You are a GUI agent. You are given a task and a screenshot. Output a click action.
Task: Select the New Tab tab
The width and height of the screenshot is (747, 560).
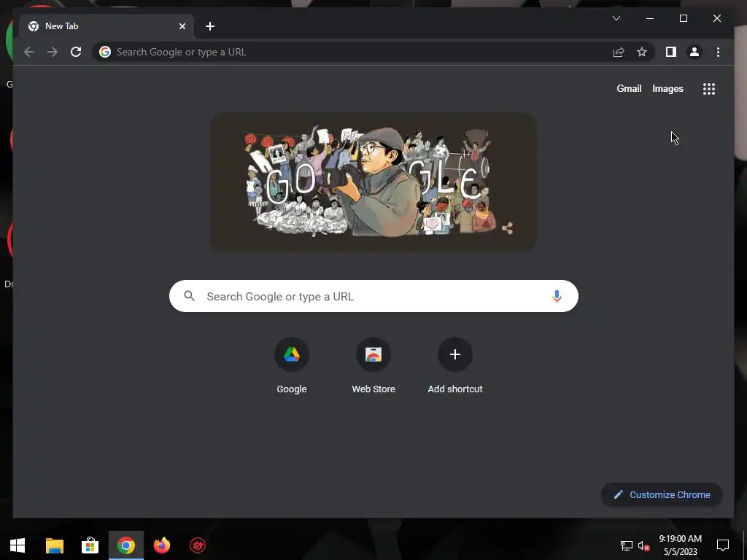[x=107, y=26]
